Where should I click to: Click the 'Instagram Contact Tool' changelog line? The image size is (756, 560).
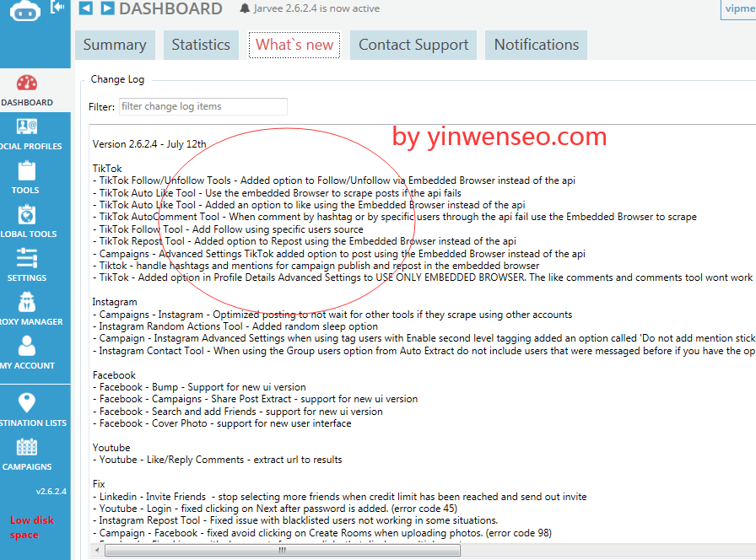coord(424,351)
